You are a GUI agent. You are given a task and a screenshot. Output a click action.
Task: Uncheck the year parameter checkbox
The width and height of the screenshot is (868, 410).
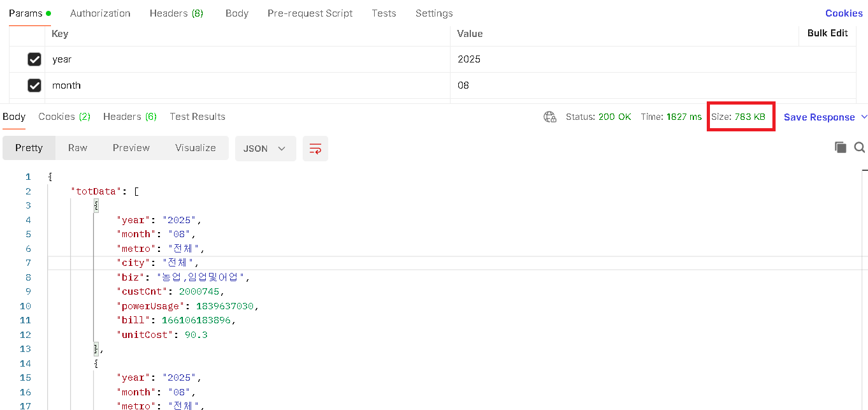(x=34, y=59)
